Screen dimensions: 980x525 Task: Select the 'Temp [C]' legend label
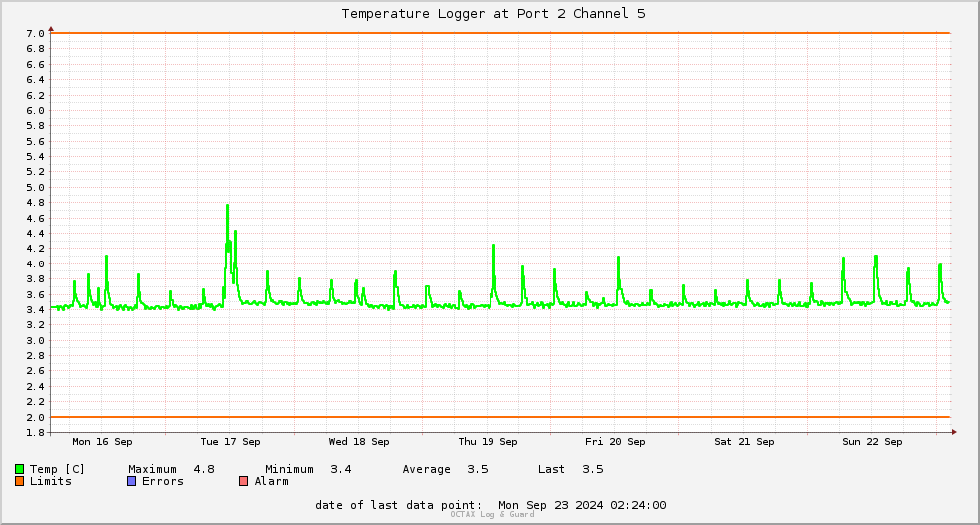57,469
